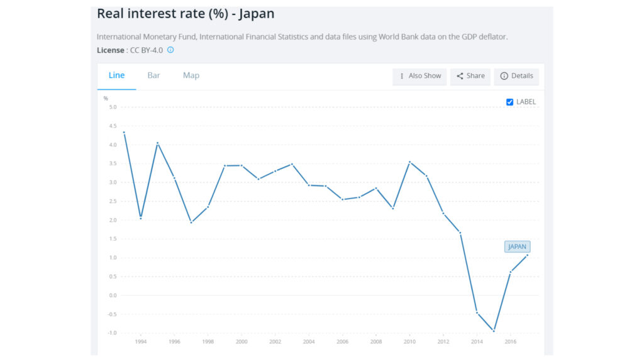Click the Share arrow icon
The width and height of the screenshot is (644, 362).
pos(460,76)
